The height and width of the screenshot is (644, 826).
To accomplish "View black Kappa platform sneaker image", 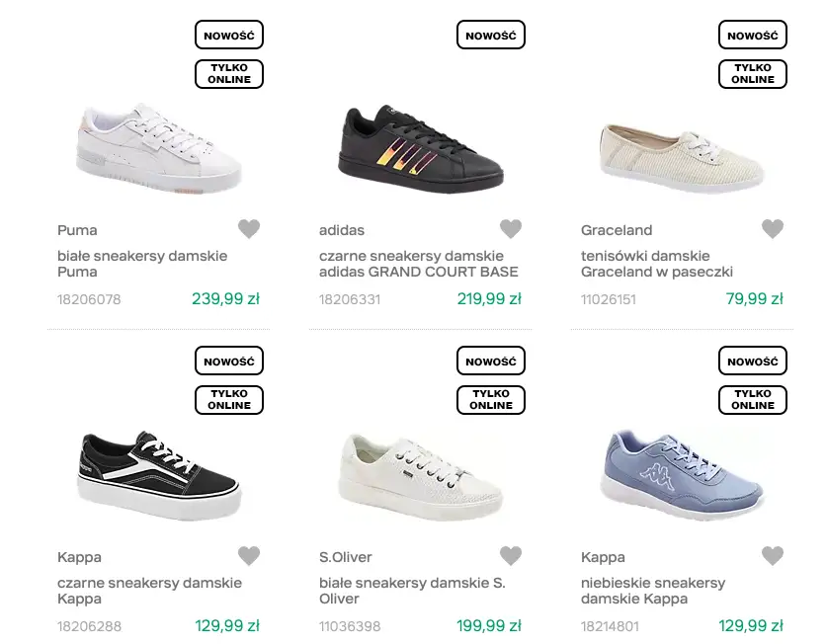I will coord(158,476).
